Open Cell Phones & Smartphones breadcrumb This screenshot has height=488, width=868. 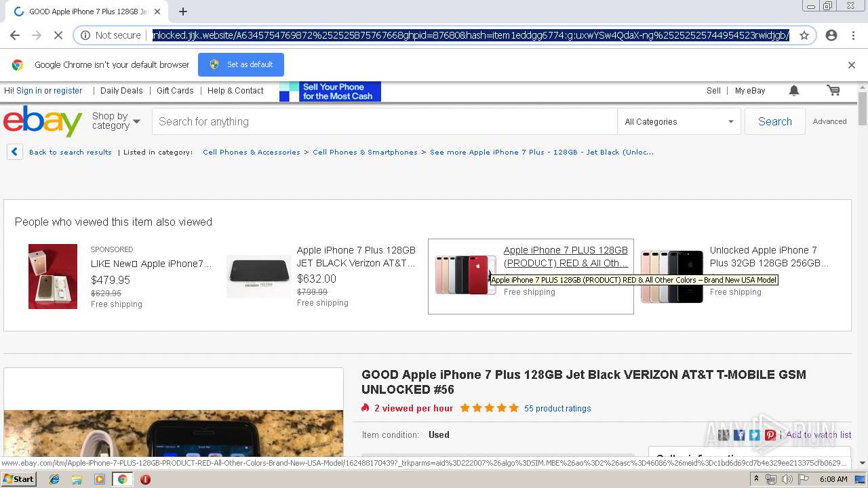(x=365, y=152)
